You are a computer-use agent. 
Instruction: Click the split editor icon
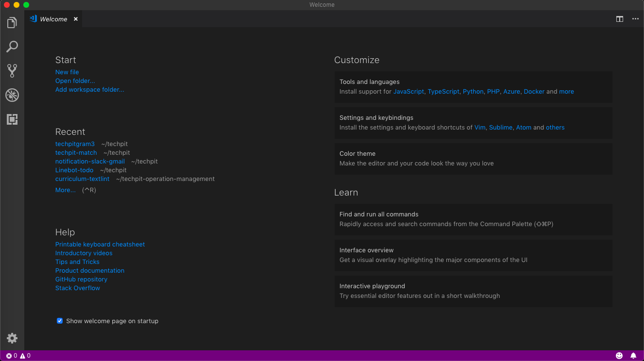[x=620, y=19]
